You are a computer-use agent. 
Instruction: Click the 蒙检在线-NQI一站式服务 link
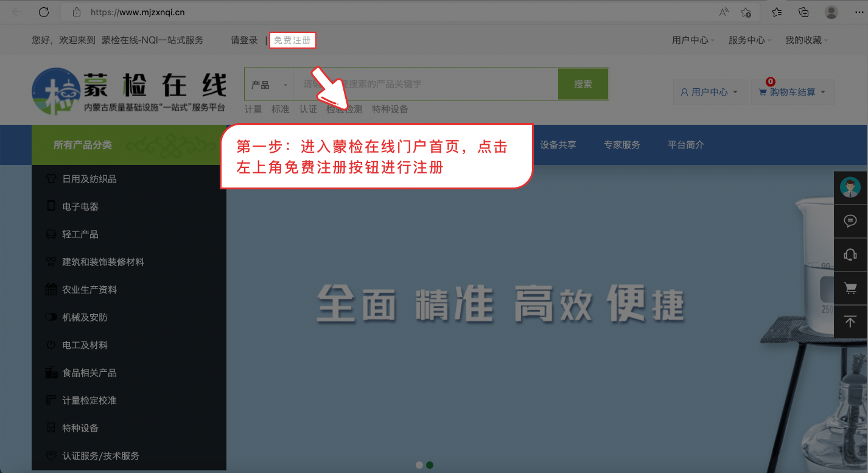(x=153, y=40)
